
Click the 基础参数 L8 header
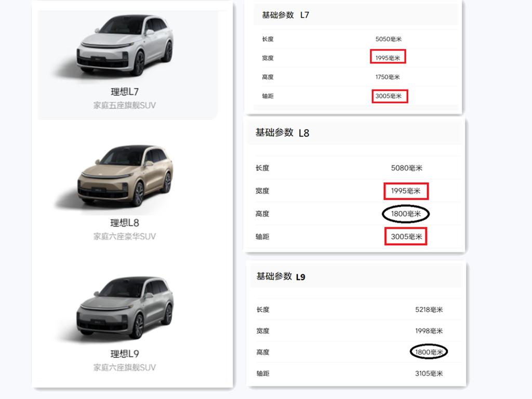pyautogui.click(x=282, y=132)
